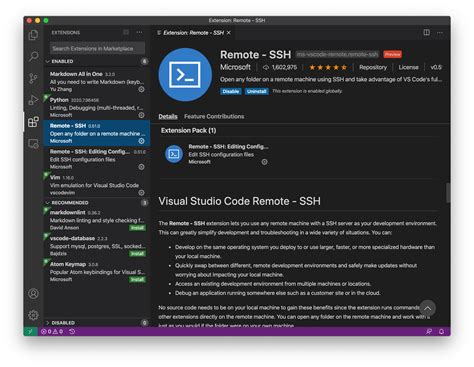Viewport: 474px width, 367px height.
Task: Open gear for extension pack item Editing Config
Action: point(264,162)
